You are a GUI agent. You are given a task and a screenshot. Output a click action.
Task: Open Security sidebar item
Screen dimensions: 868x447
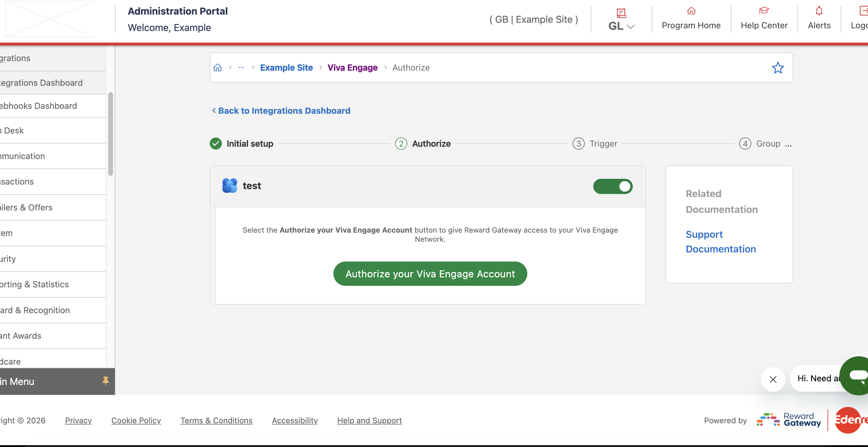click(53, 258)
